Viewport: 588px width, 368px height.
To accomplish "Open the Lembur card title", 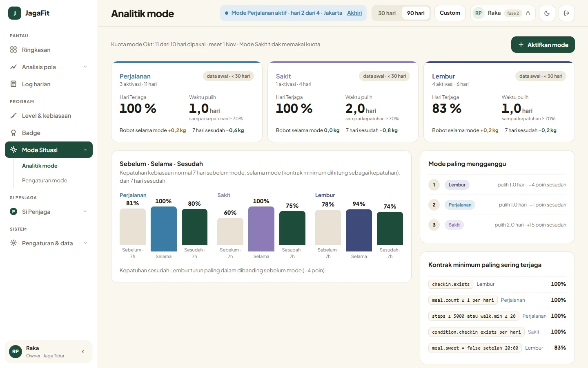I will [443, 76].
